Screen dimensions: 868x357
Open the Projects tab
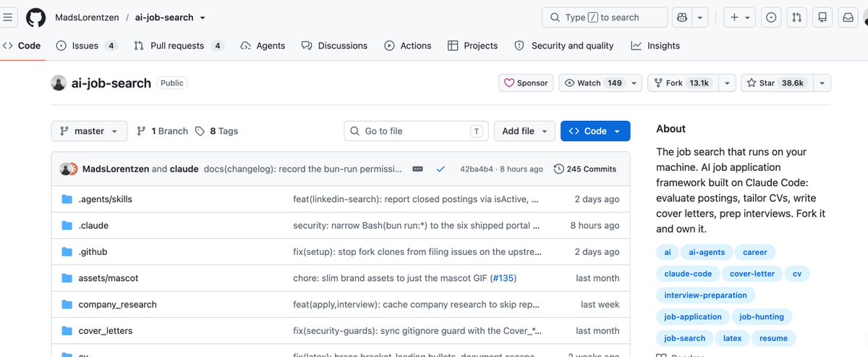(x=472, y=46)
